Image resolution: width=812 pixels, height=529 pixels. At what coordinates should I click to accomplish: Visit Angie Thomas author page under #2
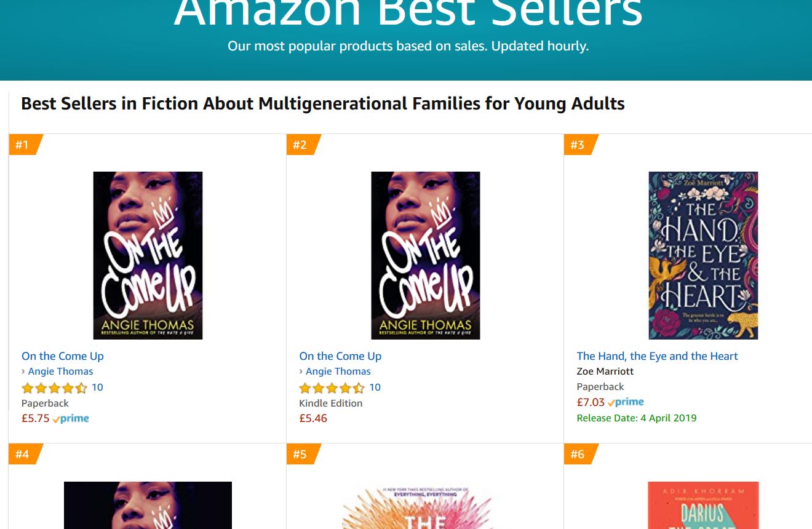click(x=338, y=372)
